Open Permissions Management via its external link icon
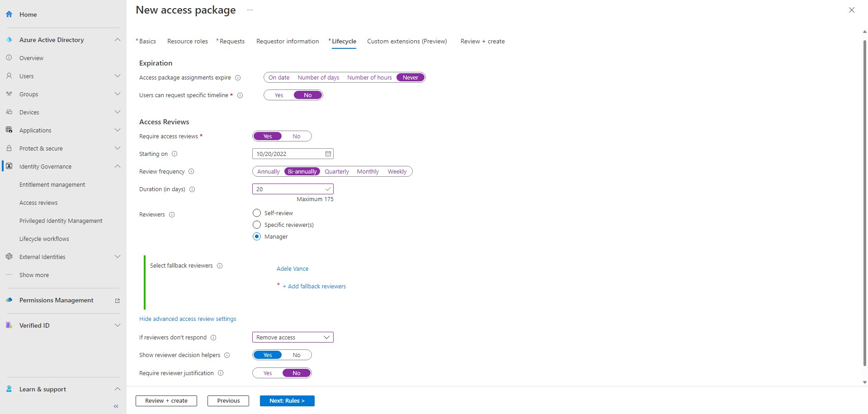868x414 pixels. [117, 301]
